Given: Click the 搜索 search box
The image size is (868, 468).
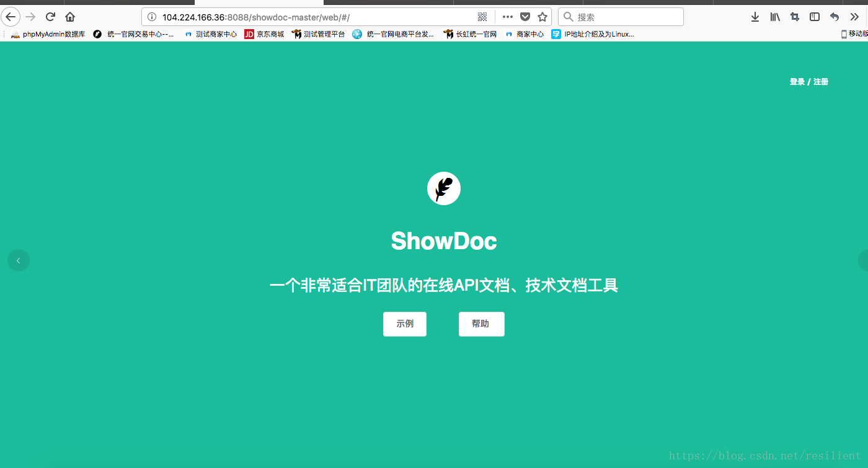Looking at the screenshot, I should point(621,17).
